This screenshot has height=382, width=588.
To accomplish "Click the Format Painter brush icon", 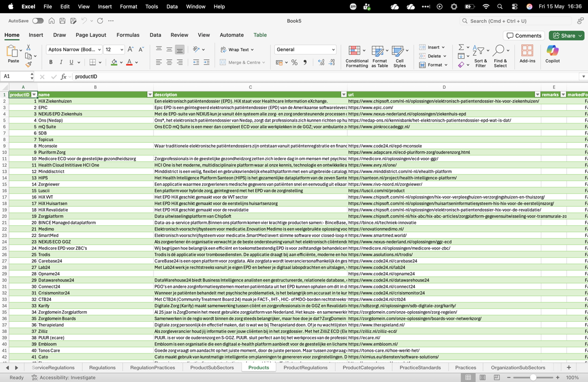I will click(x=29, y=65).
